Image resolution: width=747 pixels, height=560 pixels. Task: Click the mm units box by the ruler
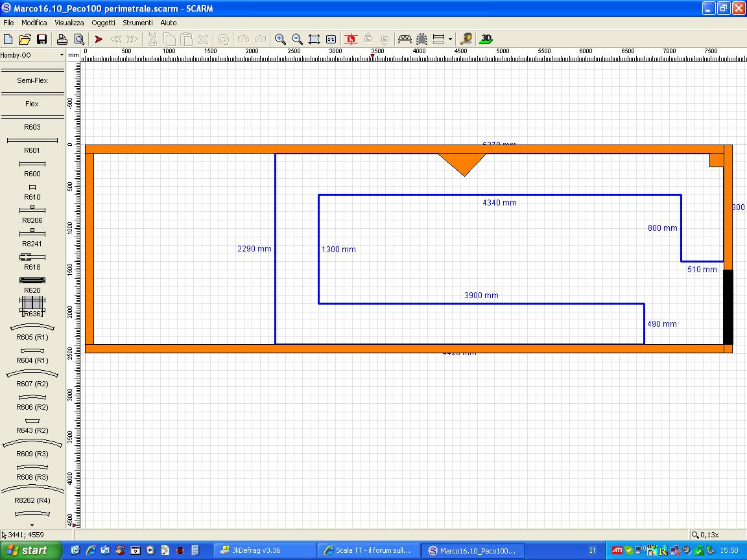pyautogui.click(x=73, y=54)
